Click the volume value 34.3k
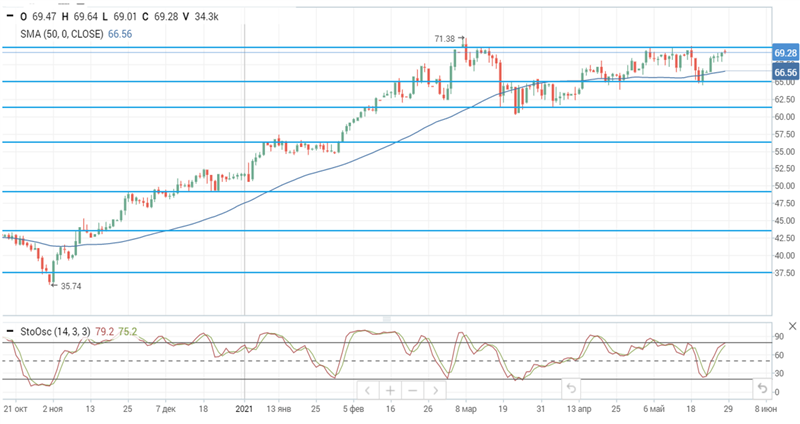The image size is (800, 424). (206, 17)
